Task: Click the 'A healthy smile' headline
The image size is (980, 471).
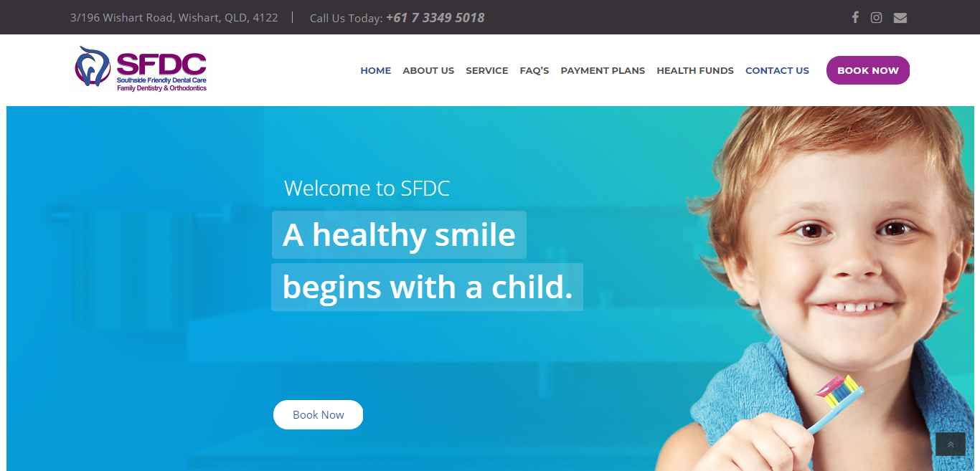Action: click(x=399, y=234)
